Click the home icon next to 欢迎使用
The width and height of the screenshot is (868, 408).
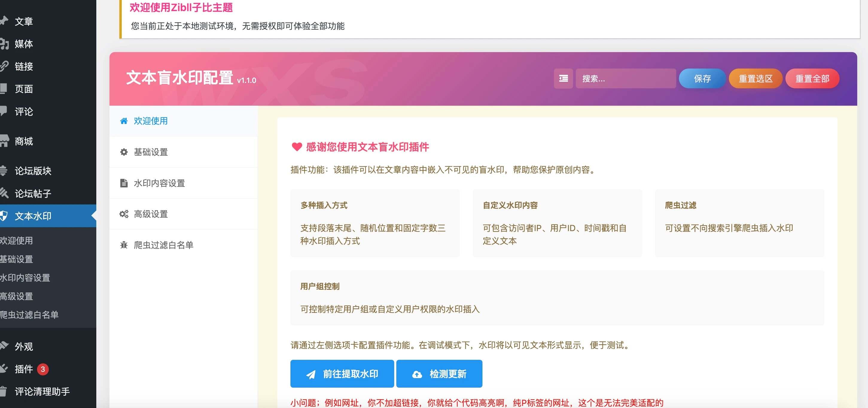point(124,121)
